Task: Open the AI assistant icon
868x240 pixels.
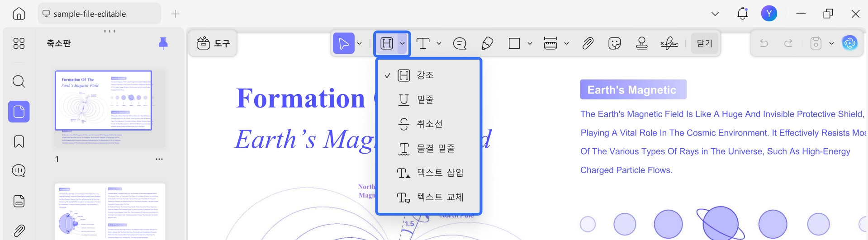Action: click(x=850, y=43)
